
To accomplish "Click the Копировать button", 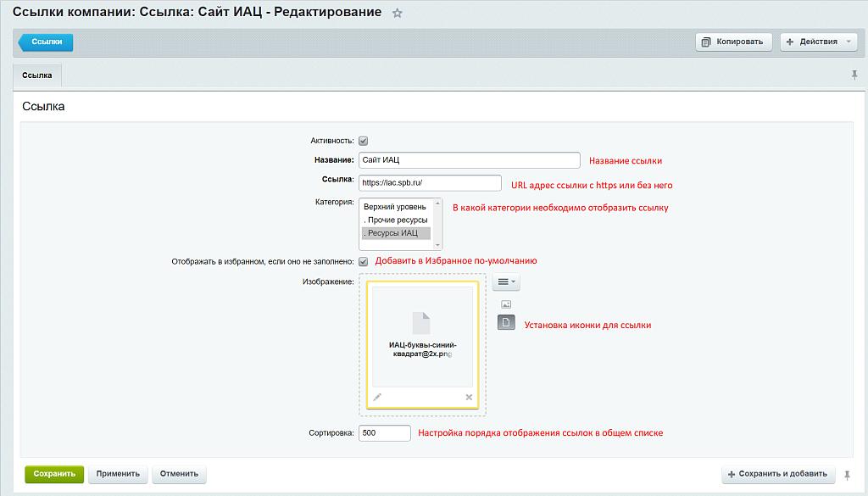I will [x=734, y=42].
